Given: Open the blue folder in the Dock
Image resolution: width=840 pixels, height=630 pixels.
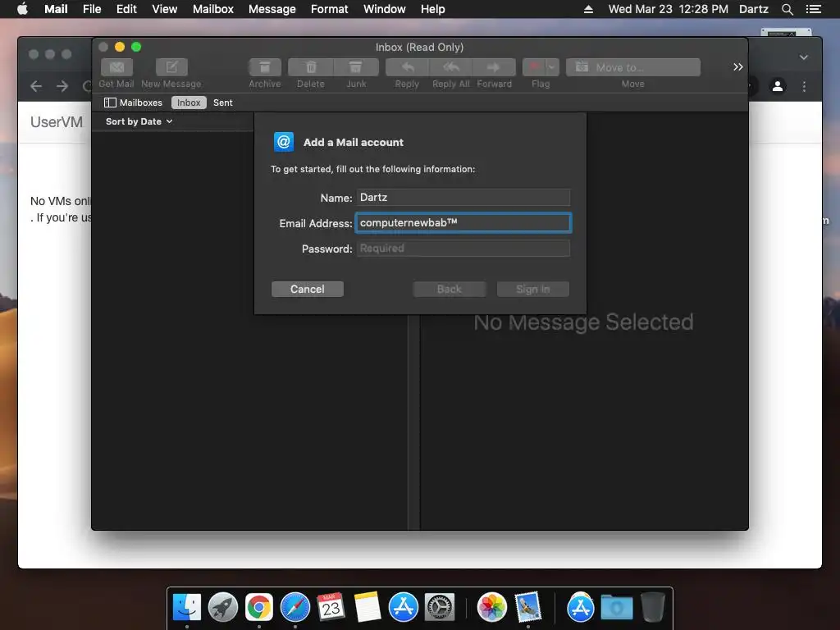Looking at the screenshot, I should click(x=617, y=608).
